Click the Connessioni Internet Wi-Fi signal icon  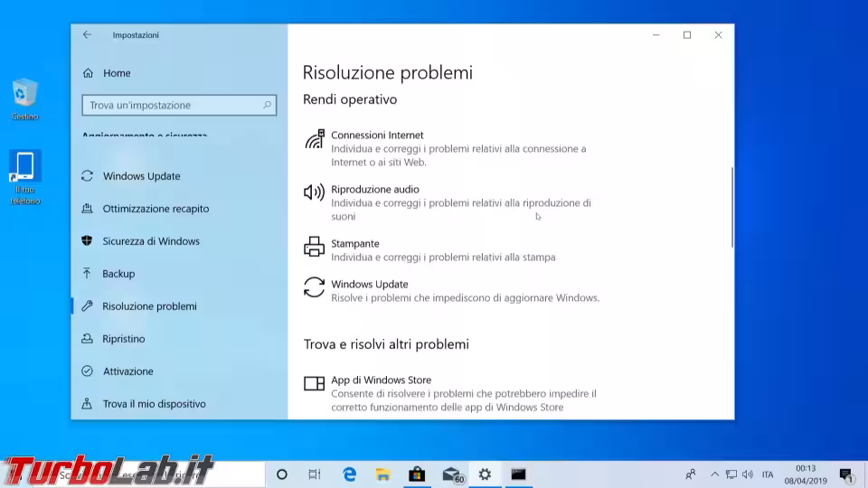point(314,139)
